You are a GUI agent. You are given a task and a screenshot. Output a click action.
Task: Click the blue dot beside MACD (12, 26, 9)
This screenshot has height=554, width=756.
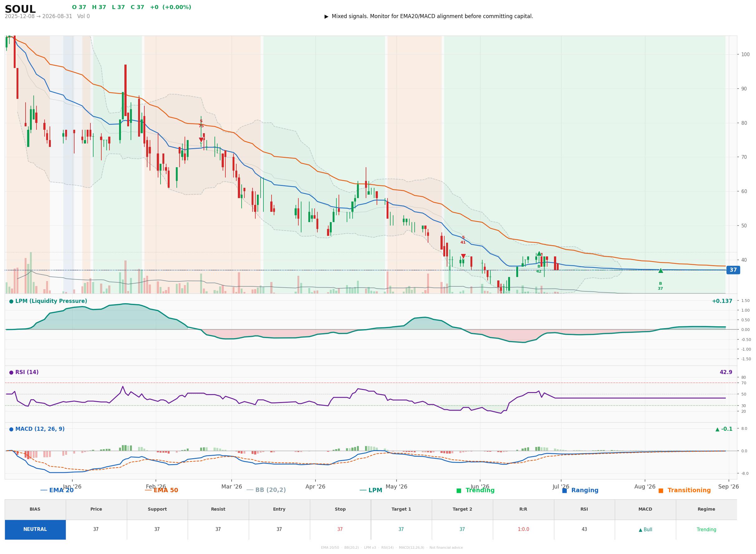tap(11, 429)
